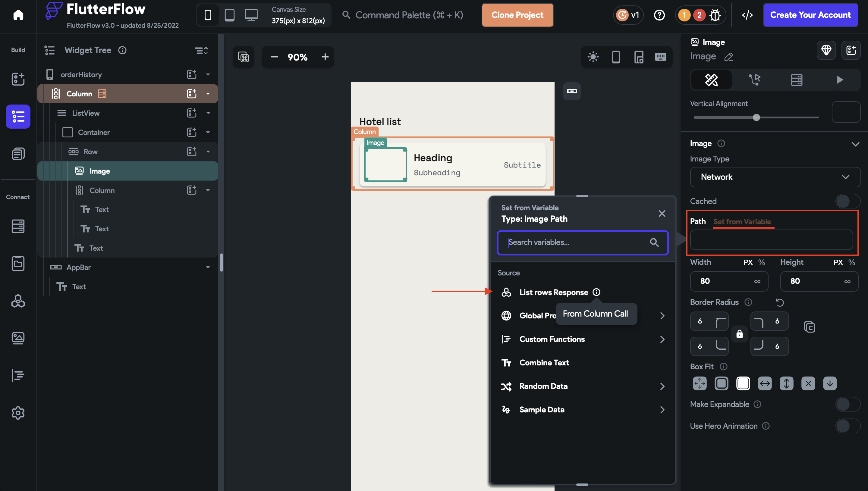Click the Clone Project button
Image resolution: width=868 pixels, height=491 pixels.
[x=517, y=15]
